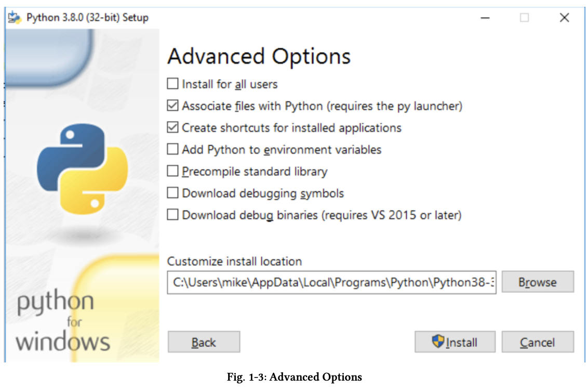The width and height of the screenshot is (588, 390).
Task: Enable Precompile standard library checkbox
Action: pyautogui.click(x=172, y=171)
